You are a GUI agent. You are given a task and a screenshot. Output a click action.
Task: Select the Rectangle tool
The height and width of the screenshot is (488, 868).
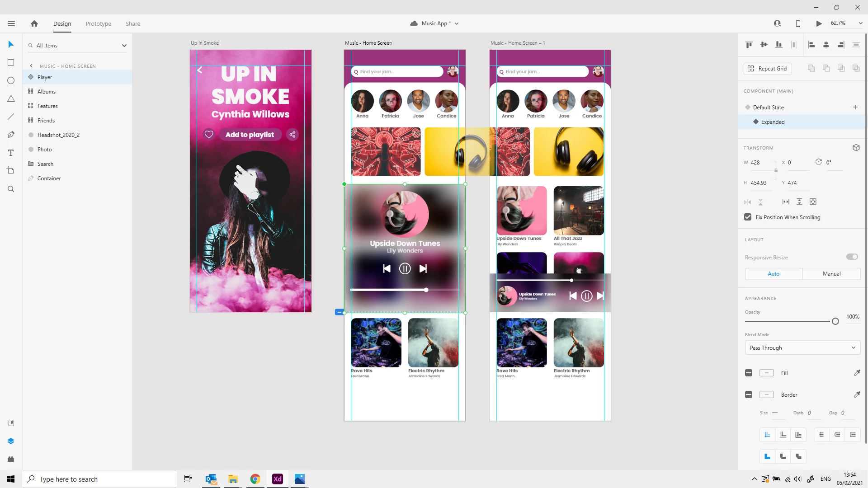click(x=11, y=62)
